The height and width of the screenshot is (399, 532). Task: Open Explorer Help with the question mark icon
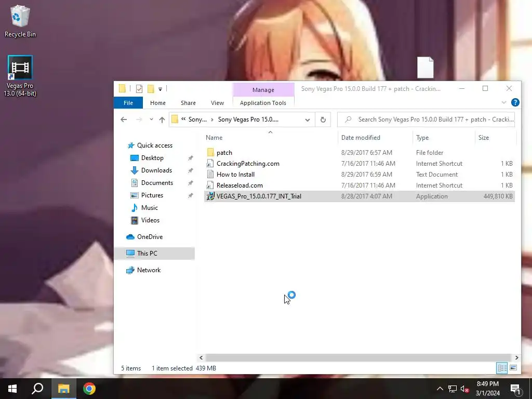pos(515,102)
